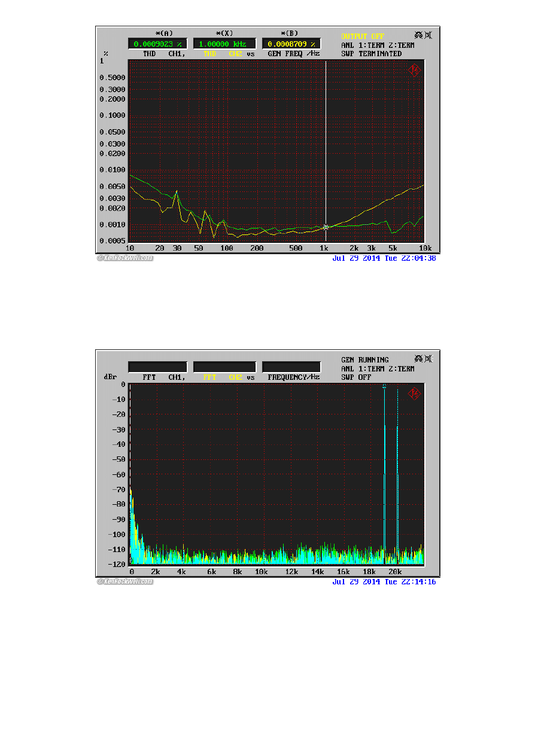Image resolution: width=535 pixels, height=756 pixels.
Task: Click the FFT CH1 trace label
Action: tap(162, 377)
